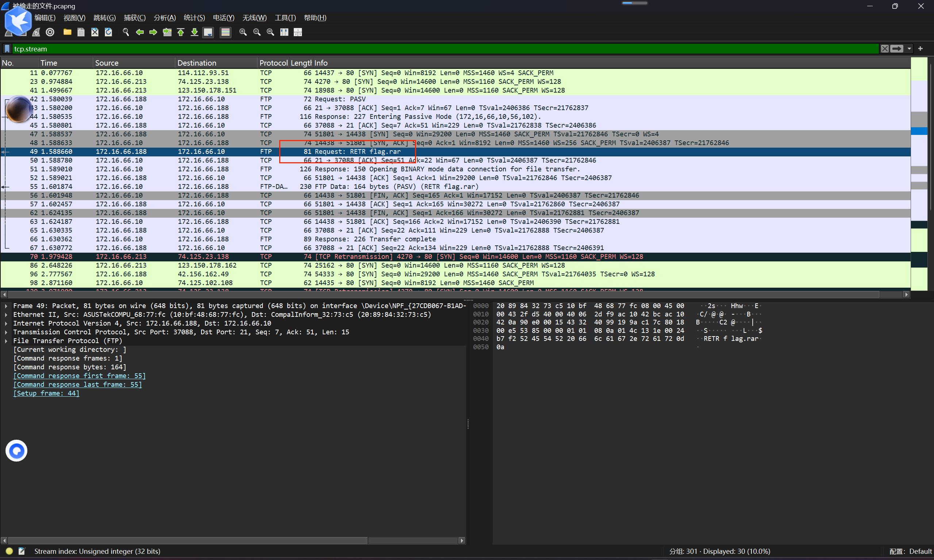Viewport: 934px width, 560px height.
Task: Toggle packet list colorization rules
Action: pos(226,32)
